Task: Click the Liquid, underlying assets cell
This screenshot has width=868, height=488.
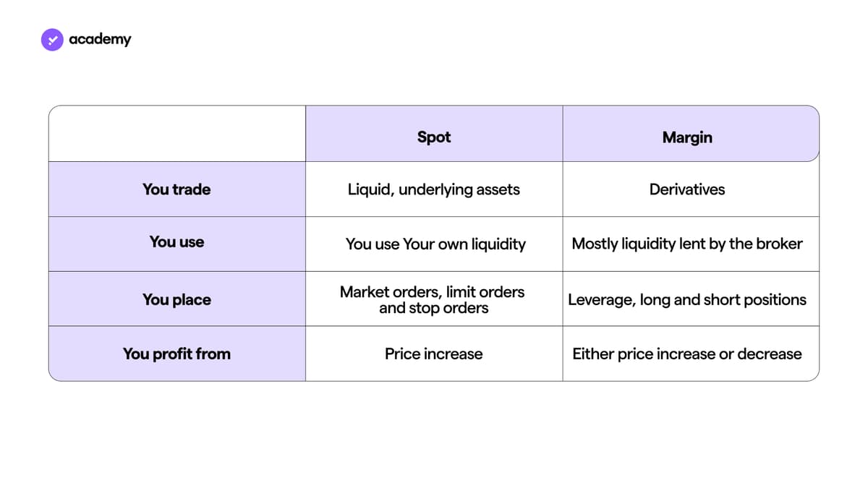Action: click(434, 189)
